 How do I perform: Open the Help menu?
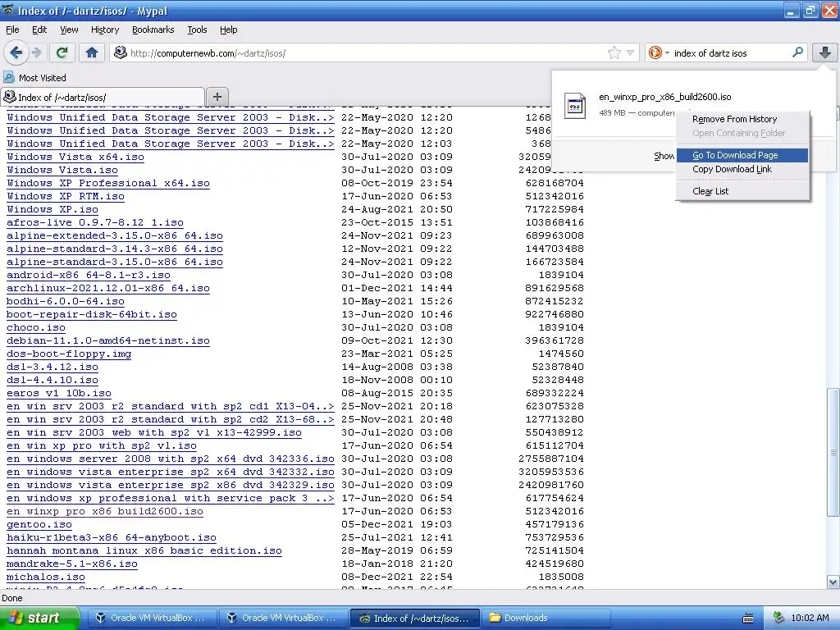coord(228,30)
